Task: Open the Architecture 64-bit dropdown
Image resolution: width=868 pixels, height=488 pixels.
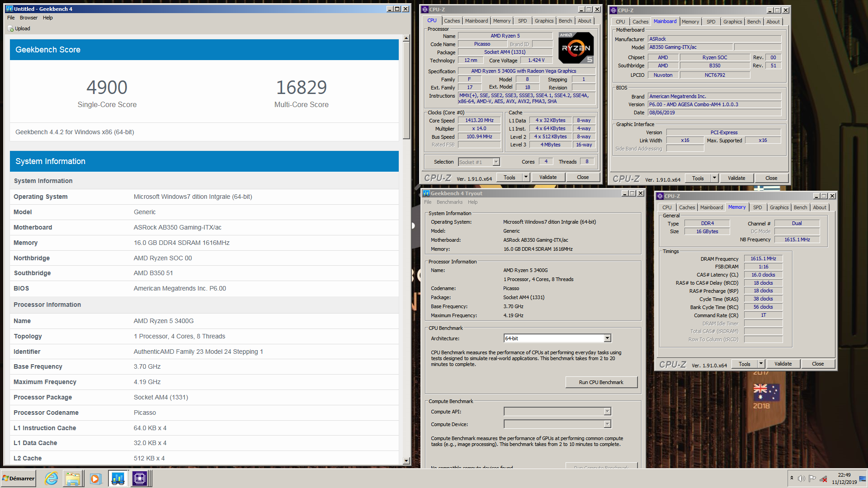Action: click(608, 338)
